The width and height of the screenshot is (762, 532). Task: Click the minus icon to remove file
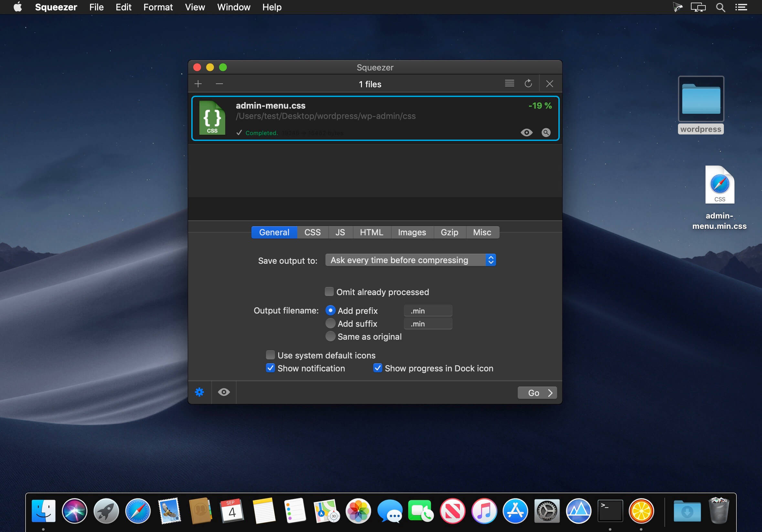click(219, 84)
